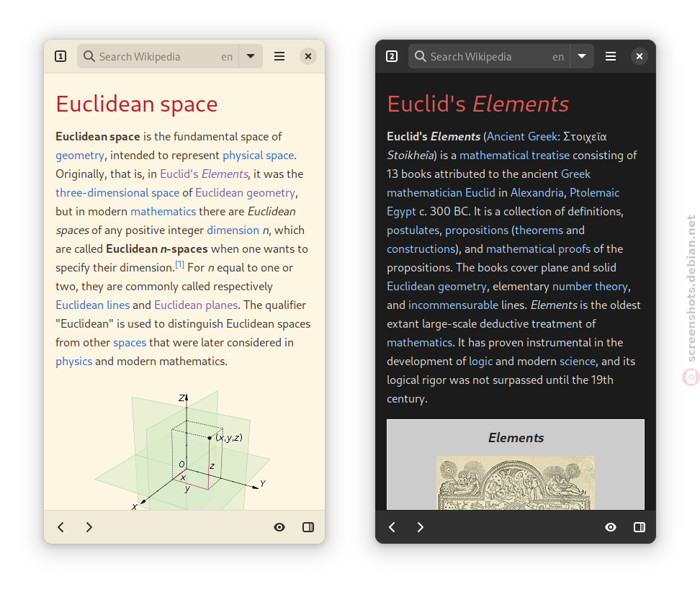
Task: Open the 'geometry' link
Action: [x=80, y=156]
